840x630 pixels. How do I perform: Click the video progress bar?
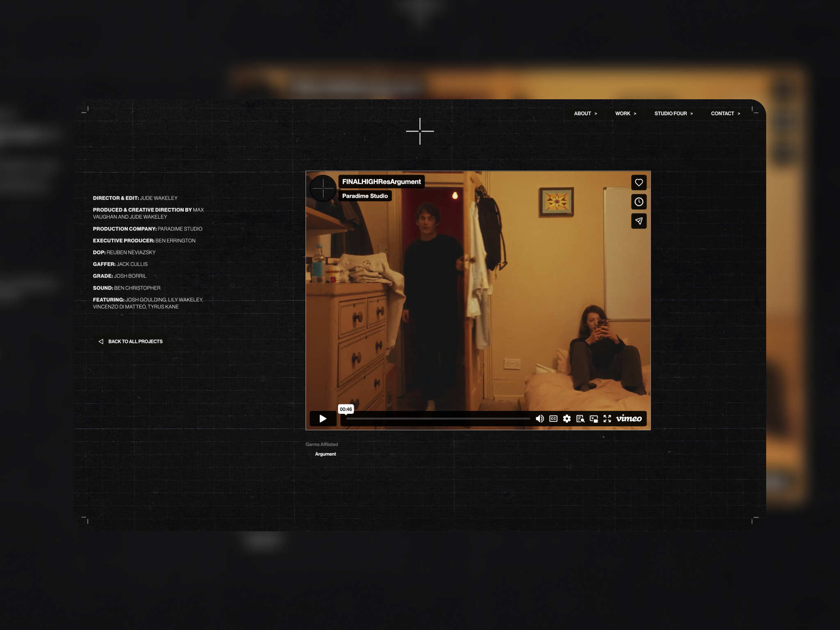pyautogui.click(x=438, y=419)
